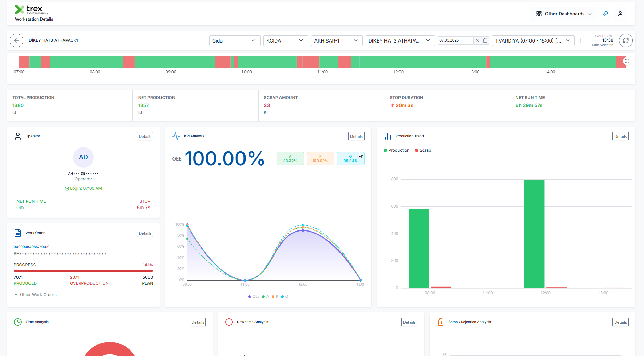Open the KGIDA dropdown
The image size is (644, 356).
pyautogui.click(x=286, y=40)
